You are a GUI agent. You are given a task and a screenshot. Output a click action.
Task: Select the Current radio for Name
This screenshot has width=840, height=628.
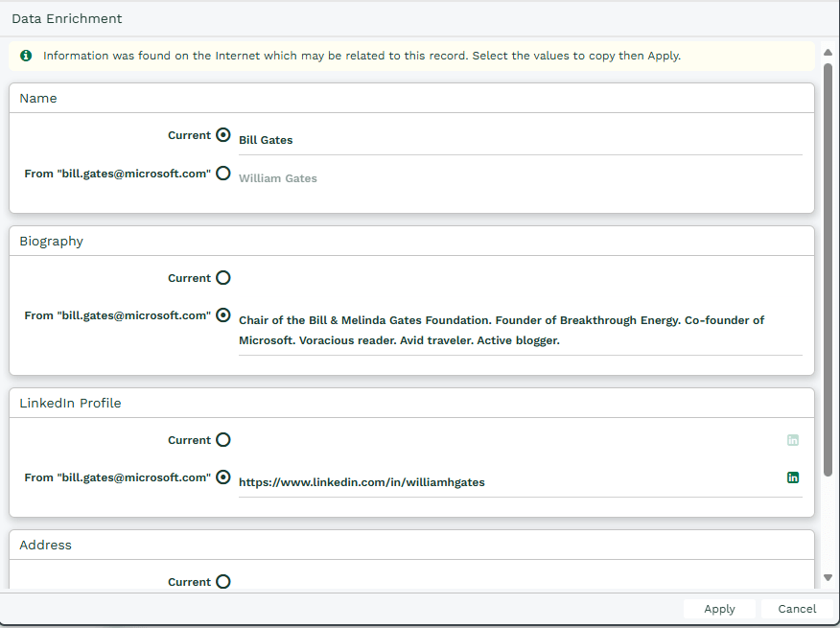pyautogui.click(x=223, y=134)
